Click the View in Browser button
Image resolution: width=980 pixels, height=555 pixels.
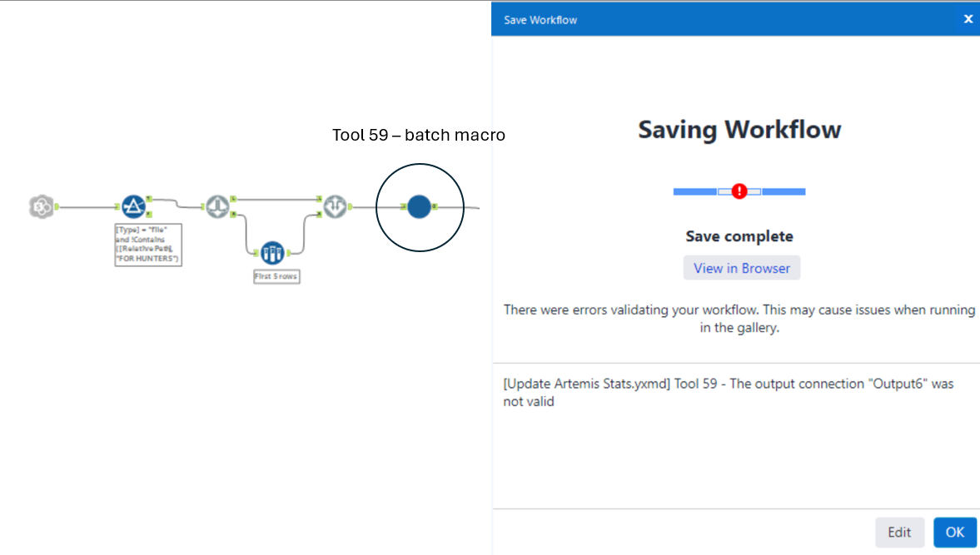[x=741, y=267]
